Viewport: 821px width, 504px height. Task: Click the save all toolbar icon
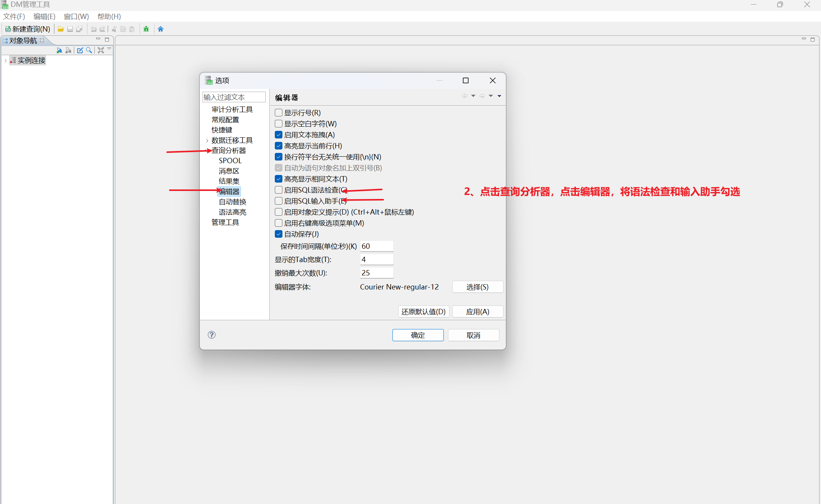(x=79, y=29)
